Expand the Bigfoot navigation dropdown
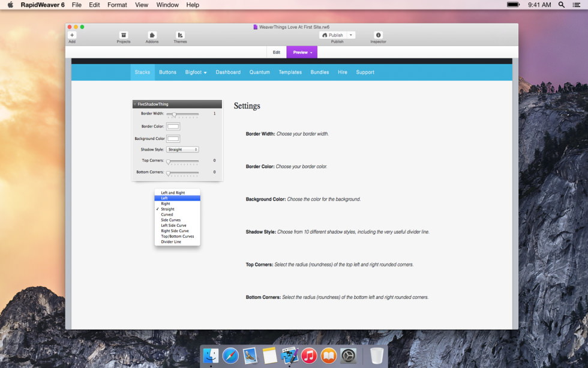This screenshot has height=368, width=588. [196, 72]
